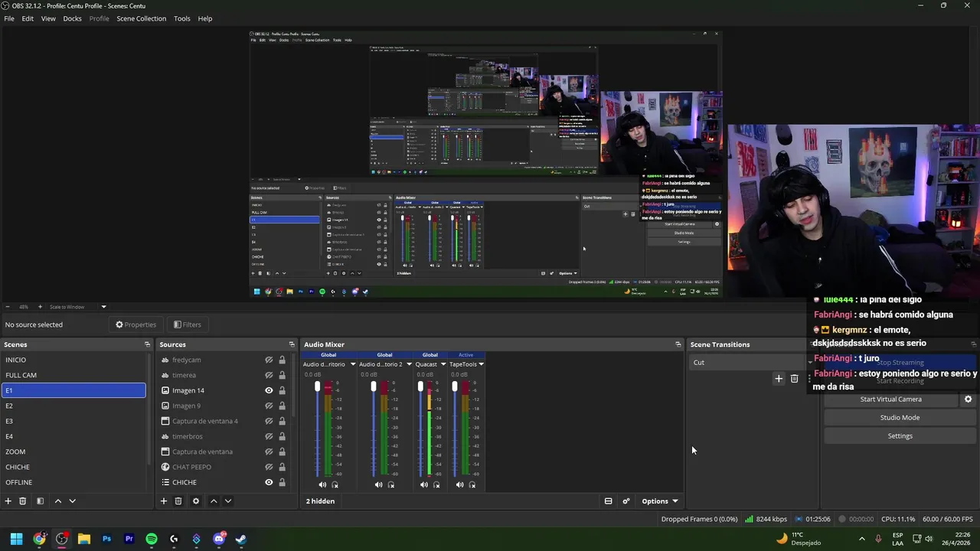Open the Help menu
Image resolution: width=980 pixels, height=551 pixels.
coord(205,18)
